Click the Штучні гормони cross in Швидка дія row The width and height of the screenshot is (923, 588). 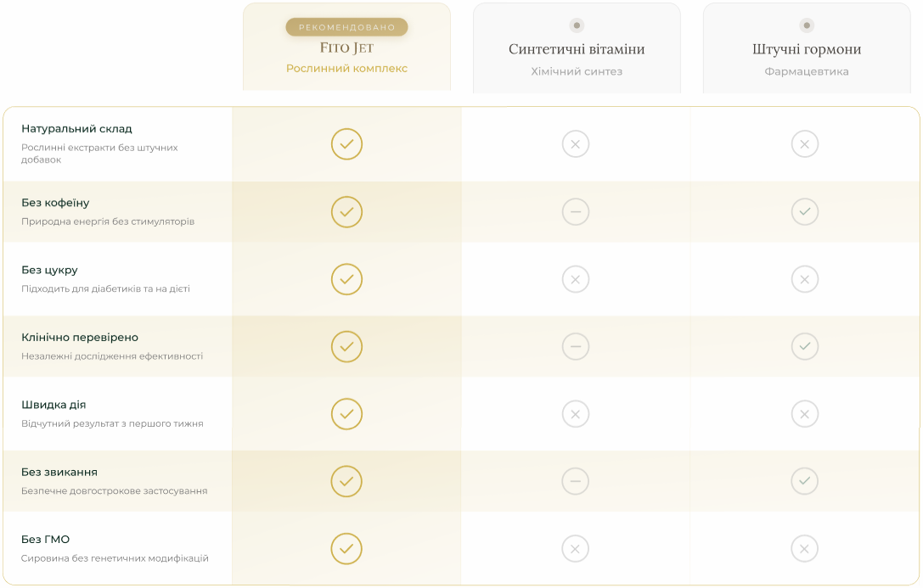(x=805, y=414)
